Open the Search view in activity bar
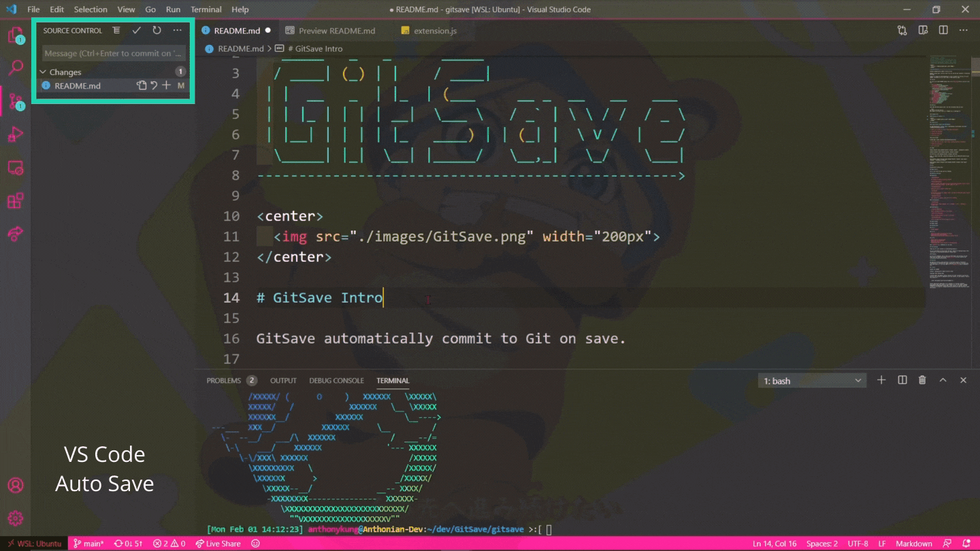 15,67
